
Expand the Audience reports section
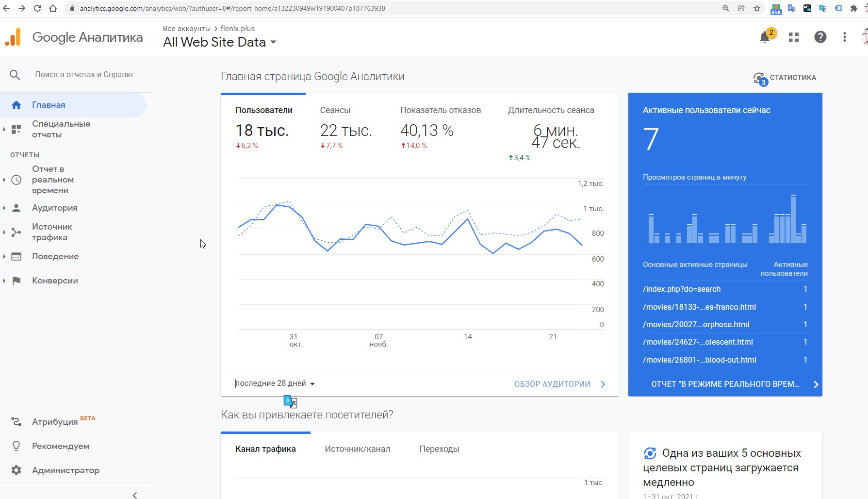pos(54,208)
